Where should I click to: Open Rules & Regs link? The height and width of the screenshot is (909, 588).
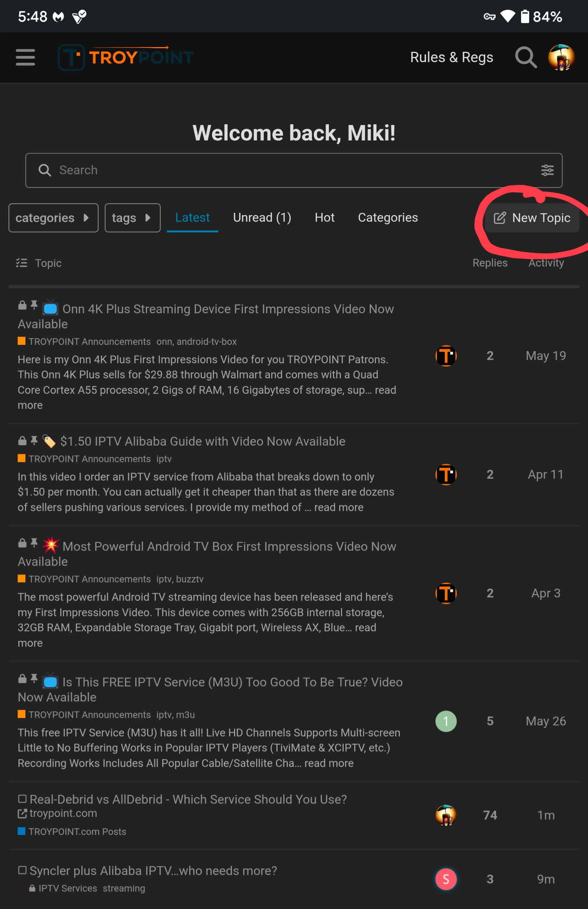click(x=451, y=57)
